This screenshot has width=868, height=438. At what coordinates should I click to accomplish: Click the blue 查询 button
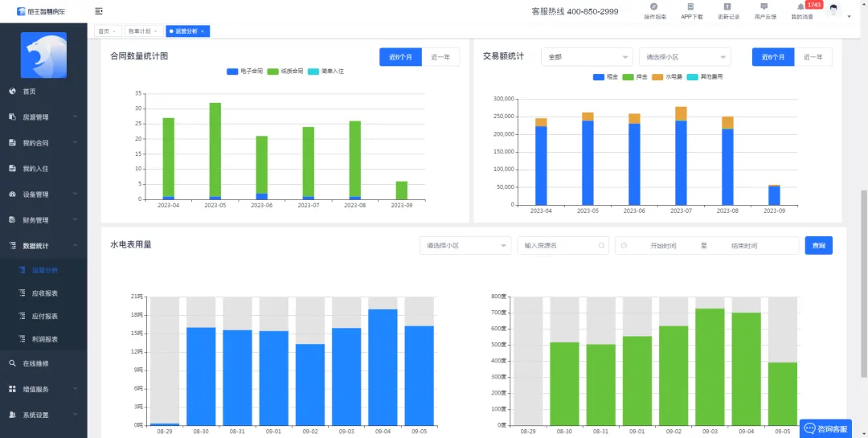click(x=818, y=246)
